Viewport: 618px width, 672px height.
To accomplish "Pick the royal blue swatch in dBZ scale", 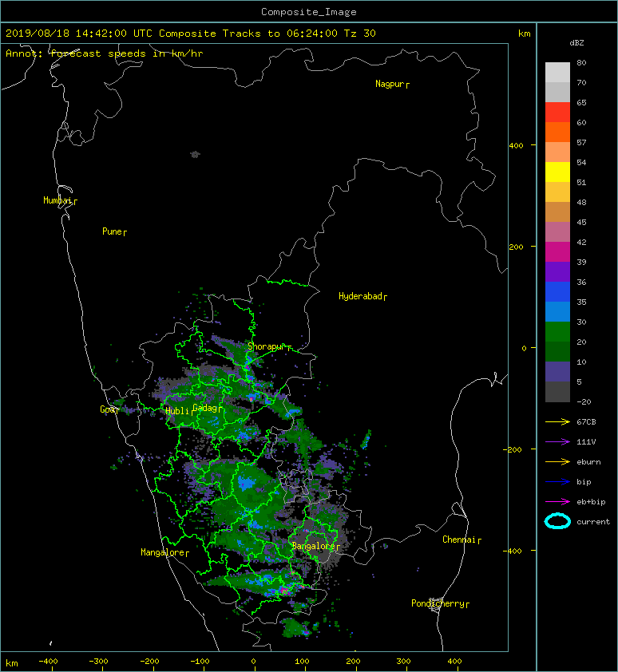I will point(557,292).
